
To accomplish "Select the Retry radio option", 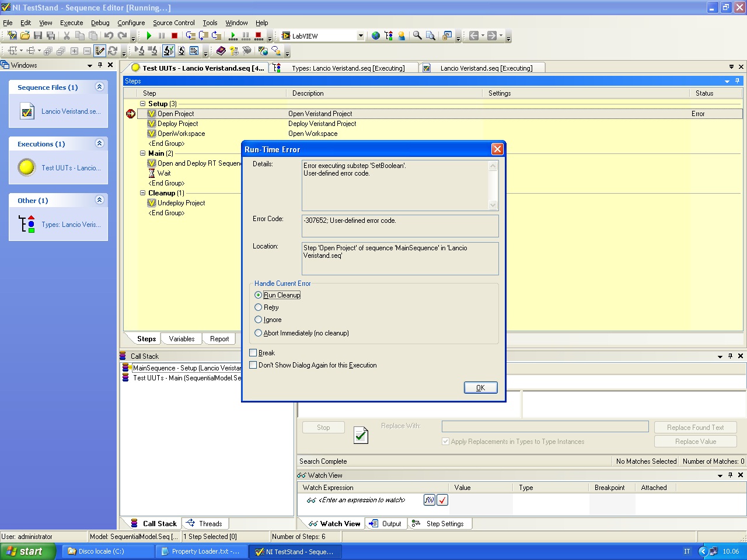I will [258, 307].
